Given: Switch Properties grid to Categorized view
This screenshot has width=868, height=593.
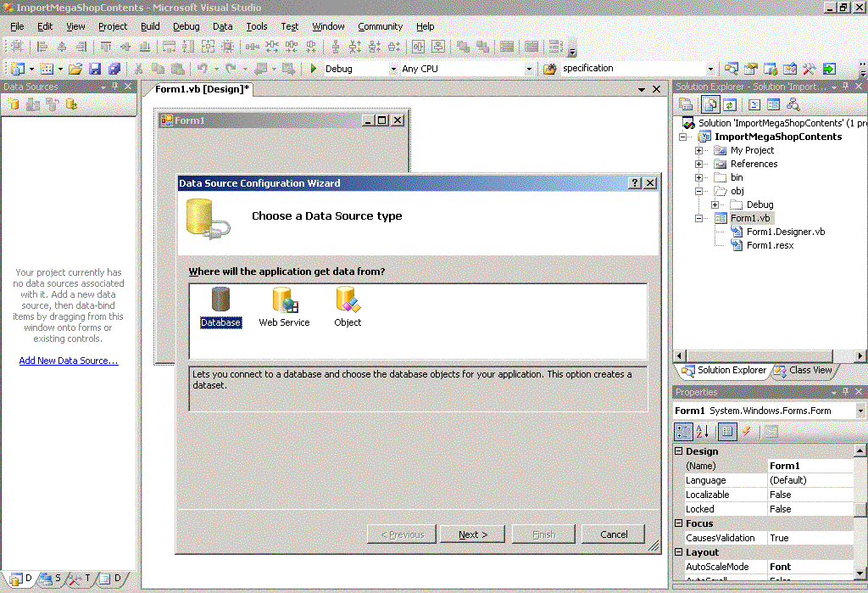Looking at the screenshot, I should [683, 432].
